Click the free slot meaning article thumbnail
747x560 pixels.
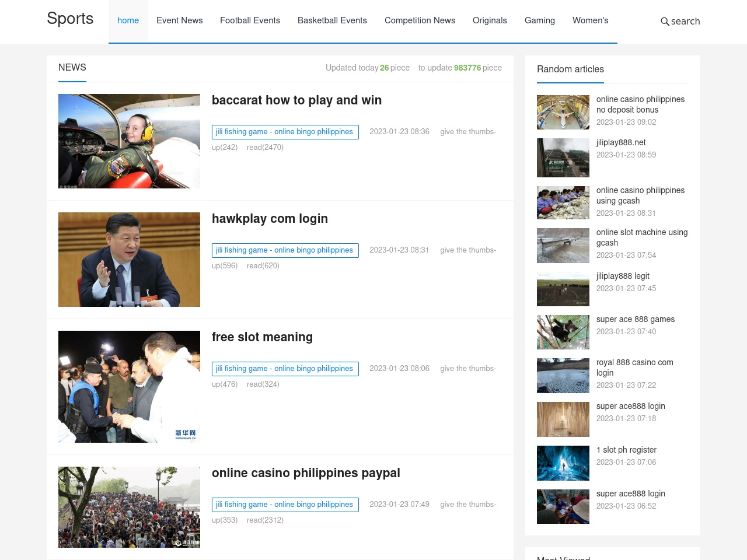(129, 387)
